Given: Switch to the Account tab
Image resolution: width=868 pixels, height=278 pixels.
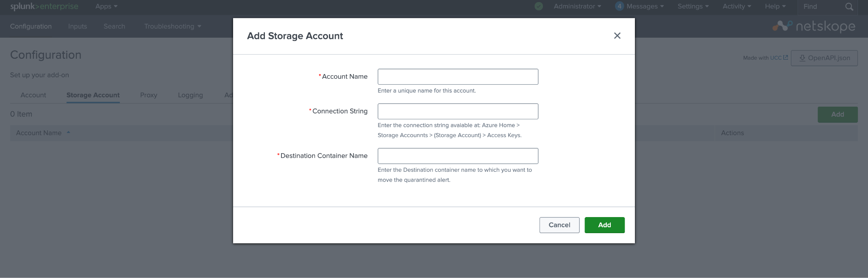Looking at the screenshot, I should coord(33,95).
